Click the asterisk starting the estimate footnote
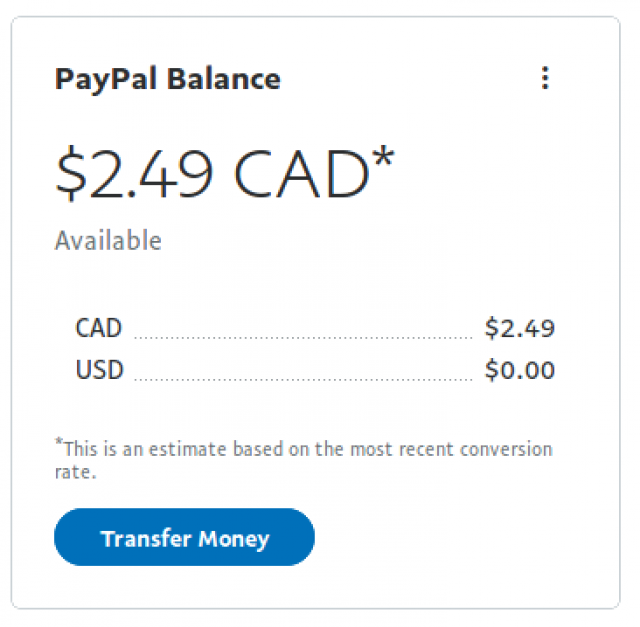The image size is (640, 627). [58, 444]
